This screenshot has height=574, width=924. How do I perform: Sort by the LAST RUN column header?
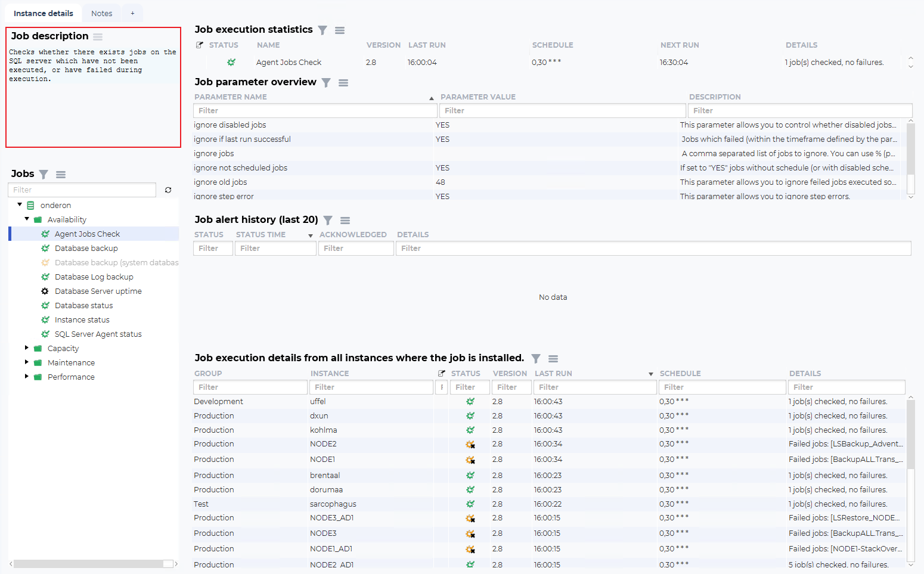553,374
